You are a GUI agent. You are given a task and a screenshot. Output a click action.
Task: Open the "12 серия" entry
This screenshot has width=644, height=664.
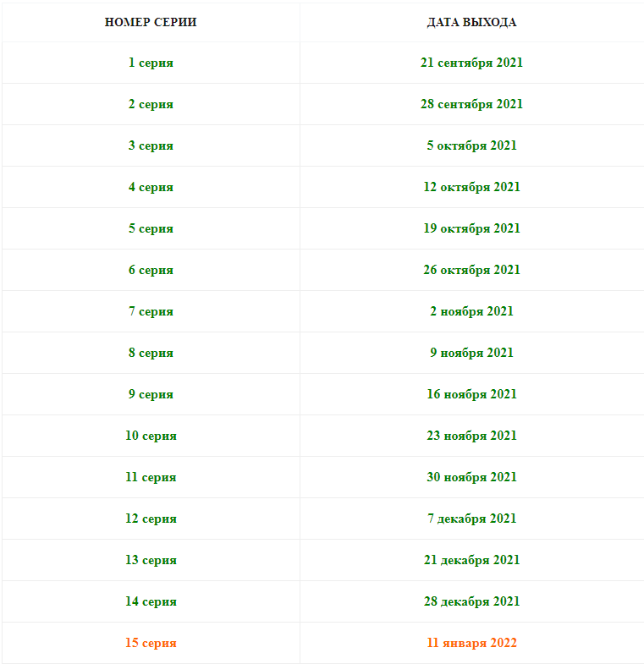click(151, 519)
